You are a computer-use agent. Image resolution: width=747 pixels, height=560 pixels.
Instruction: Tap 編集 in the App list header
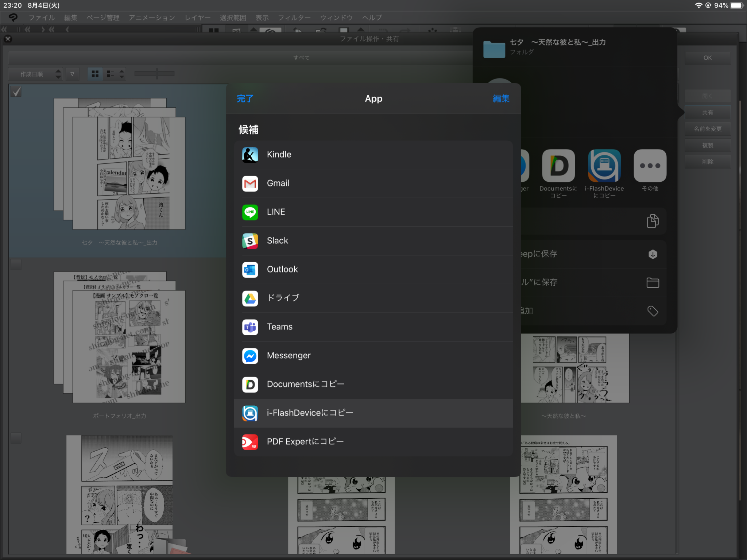point(501,99)
